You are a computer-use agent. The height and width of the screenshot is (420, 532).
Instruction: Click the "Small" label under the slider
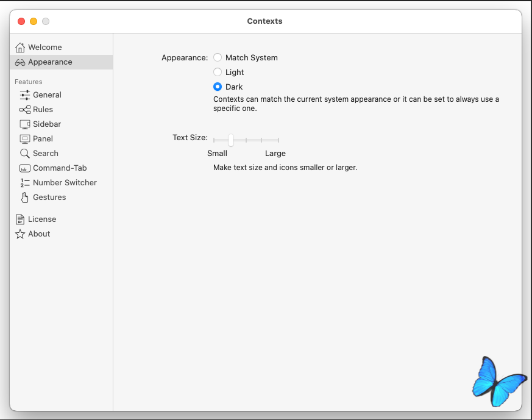click(x=217, y=154)
